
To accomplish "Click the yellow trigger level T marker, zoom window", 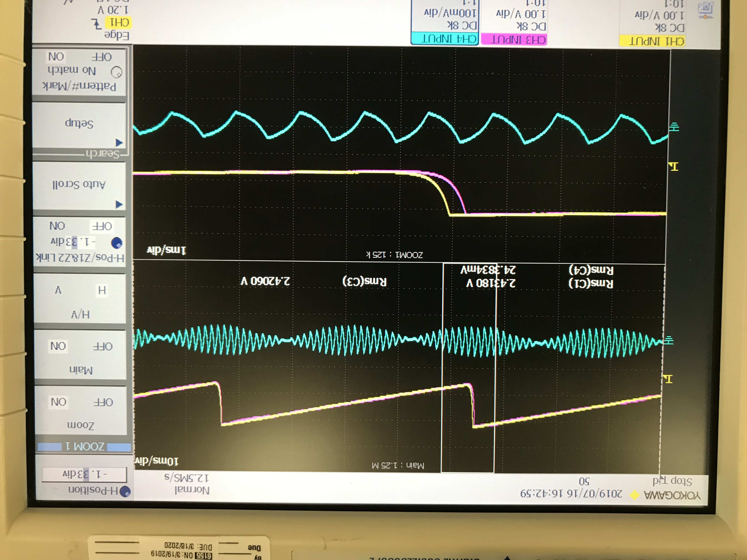I will point(673,166).
